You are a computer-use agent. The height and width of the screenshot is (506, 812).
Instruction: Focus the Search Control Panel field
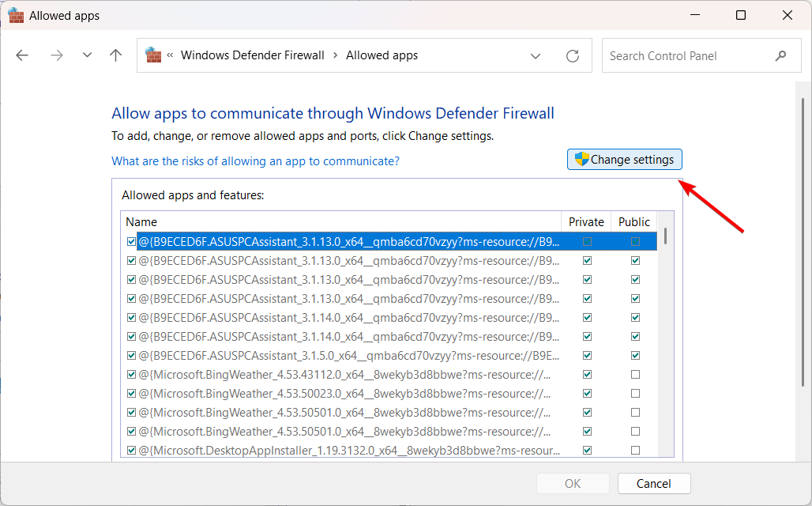(x=687, y=56)
